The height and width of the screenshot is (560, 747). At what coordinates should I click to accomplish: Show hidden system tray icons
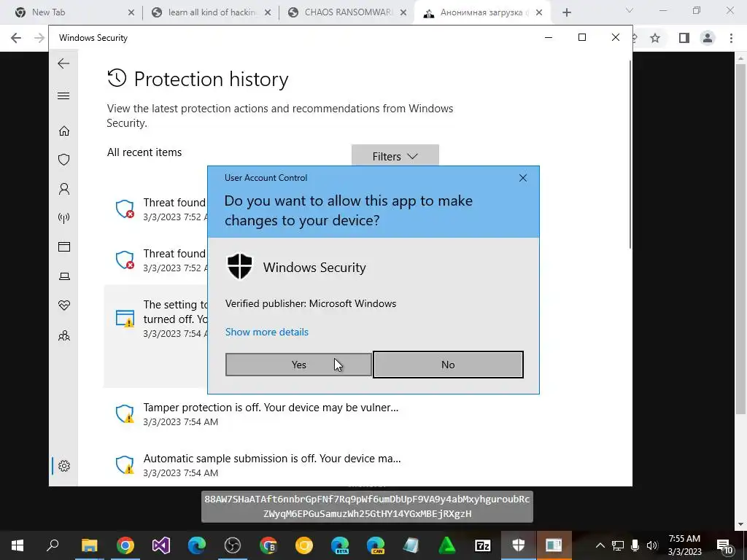coord(600,545)
